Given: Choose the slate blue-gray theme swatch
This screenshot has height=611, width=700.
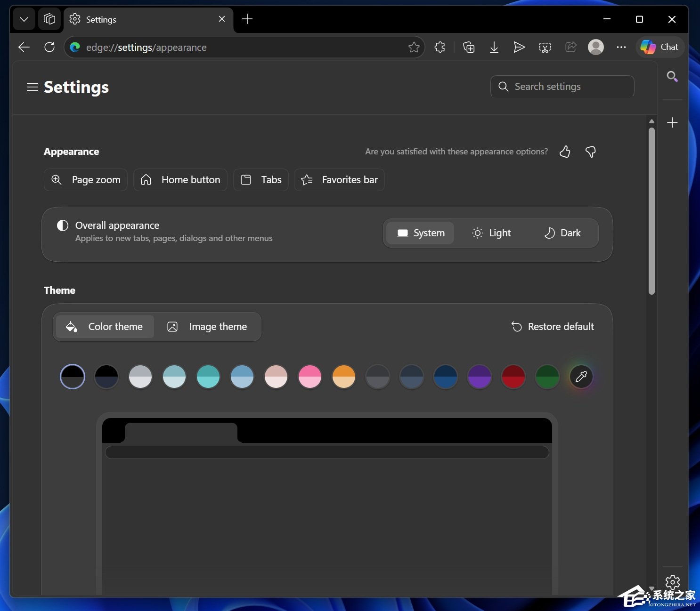Looking at the screenshot, I should (x=412, y=377).
